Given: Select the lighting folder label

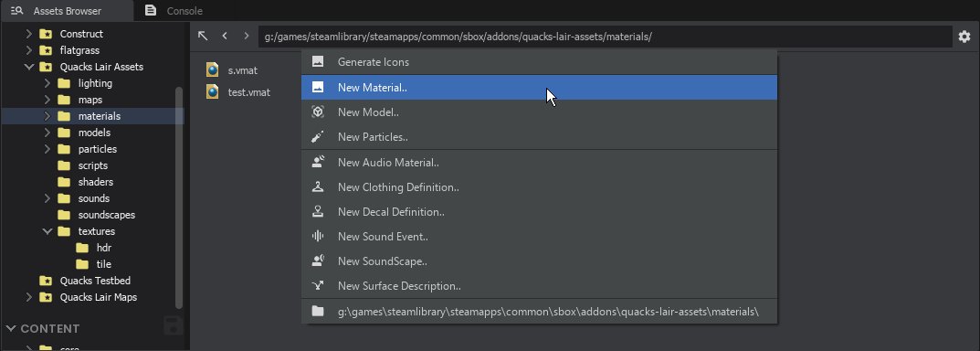Looking at the screenshot, I should (x=95, y=83).
